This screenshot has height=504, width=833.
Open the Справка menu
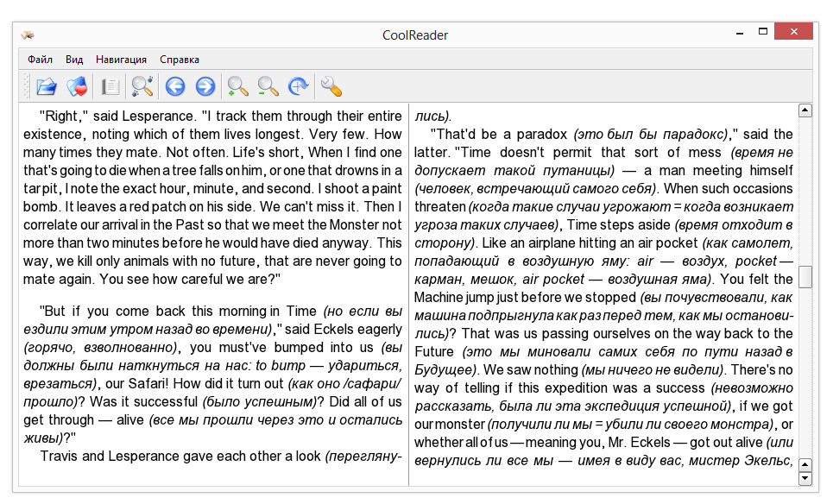[x=180, y=60]
